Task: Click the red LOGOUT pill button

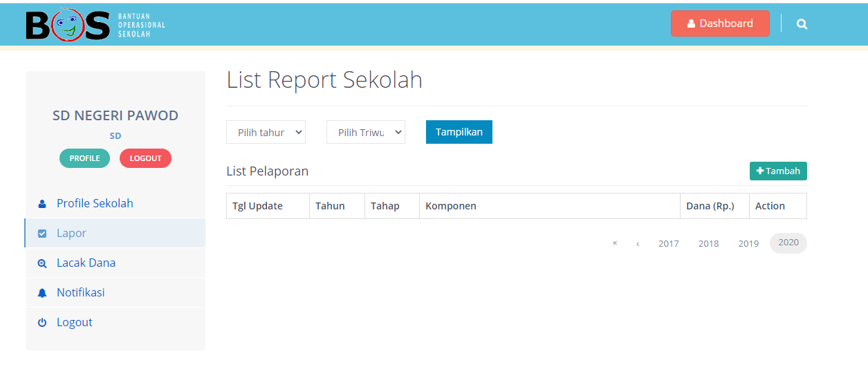Action: point(145,158)
